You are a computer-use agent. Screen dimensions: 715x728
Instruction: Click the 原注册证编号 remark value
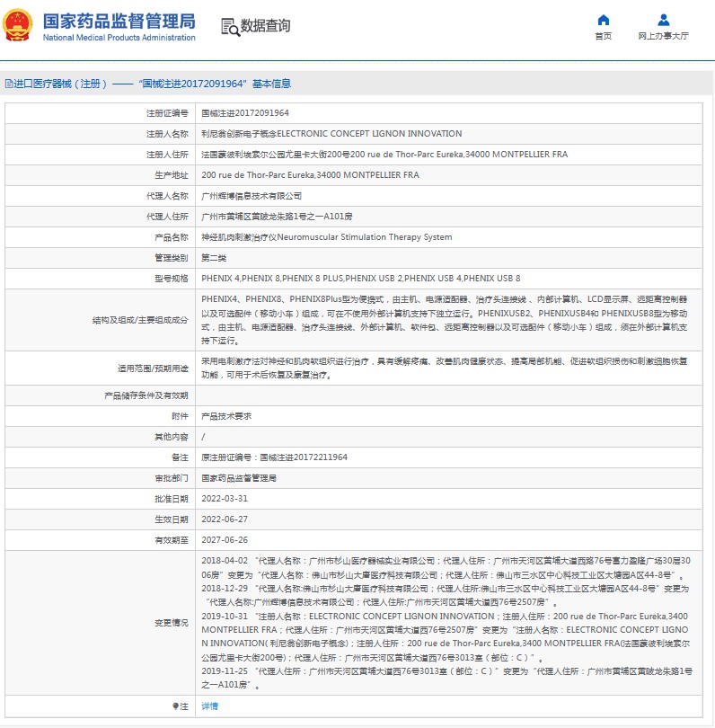pyautogui.click(x=274, y=457)
